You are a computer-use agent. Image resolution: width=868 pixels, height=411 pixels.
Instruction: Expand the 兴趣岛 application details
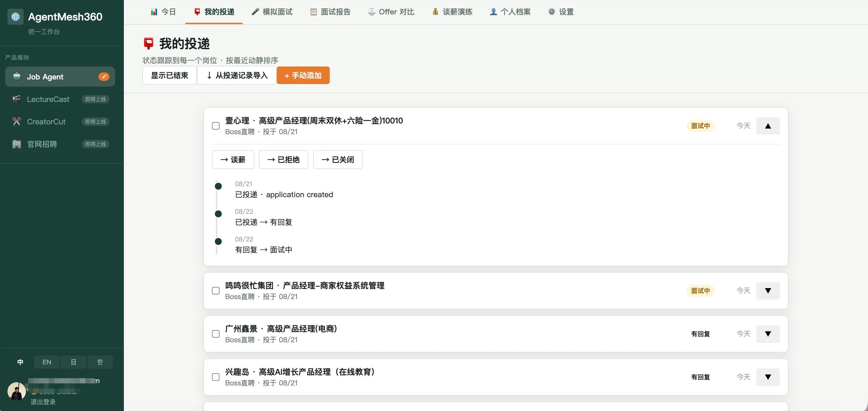pyautogui.click(x=768, y=377)
